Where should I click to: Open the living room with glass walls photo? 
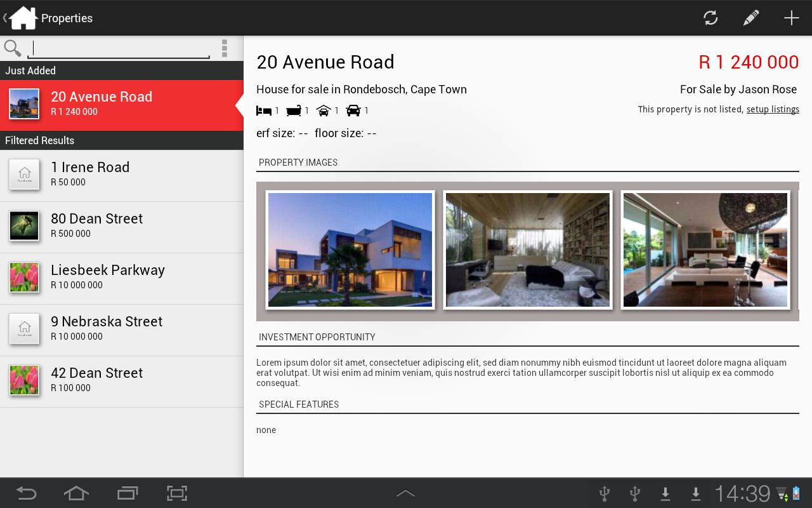pyautogui.click(x=705, y=250)
